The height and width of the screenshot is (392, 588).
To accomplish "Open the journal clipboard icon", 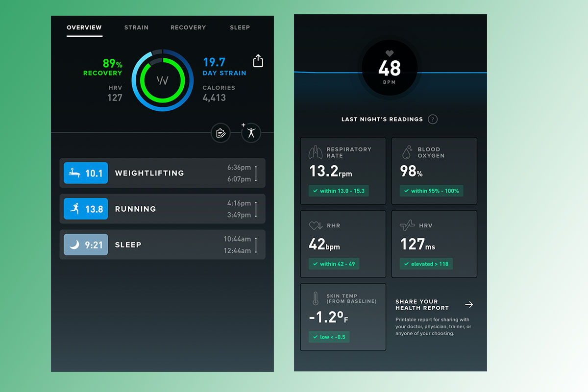I will pyautogui.click(x=220, y=133).
